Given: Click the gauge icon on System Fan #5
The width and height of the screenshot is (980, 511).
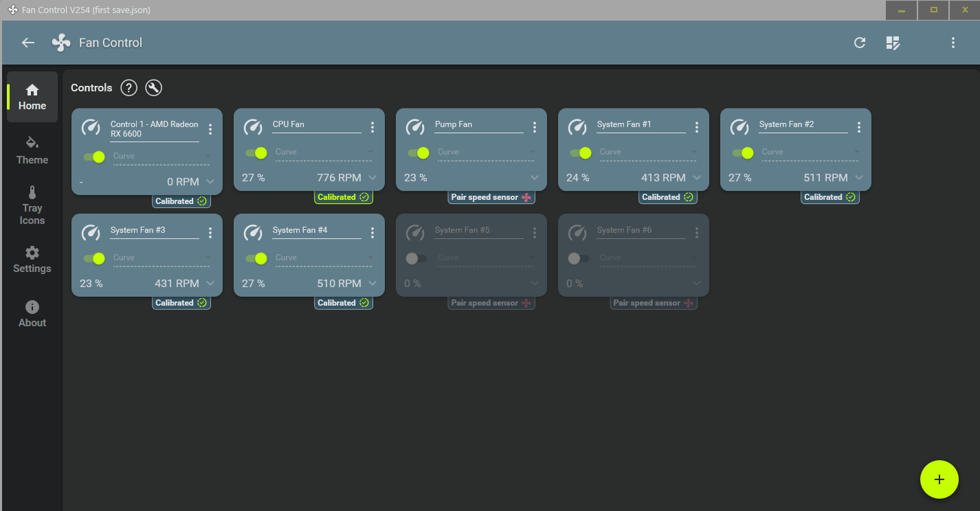Looking at the screenshot, I should [x=415, y=233].
